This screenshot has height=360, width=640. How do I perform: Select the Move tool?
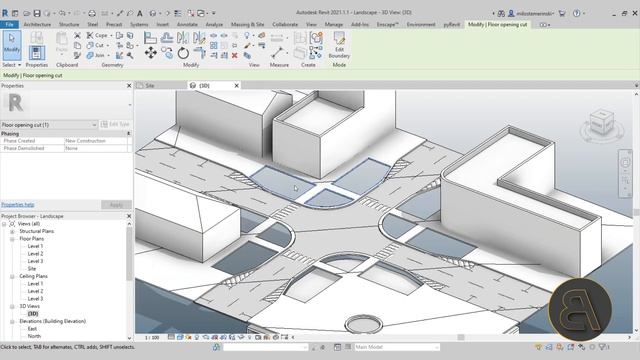150,53
